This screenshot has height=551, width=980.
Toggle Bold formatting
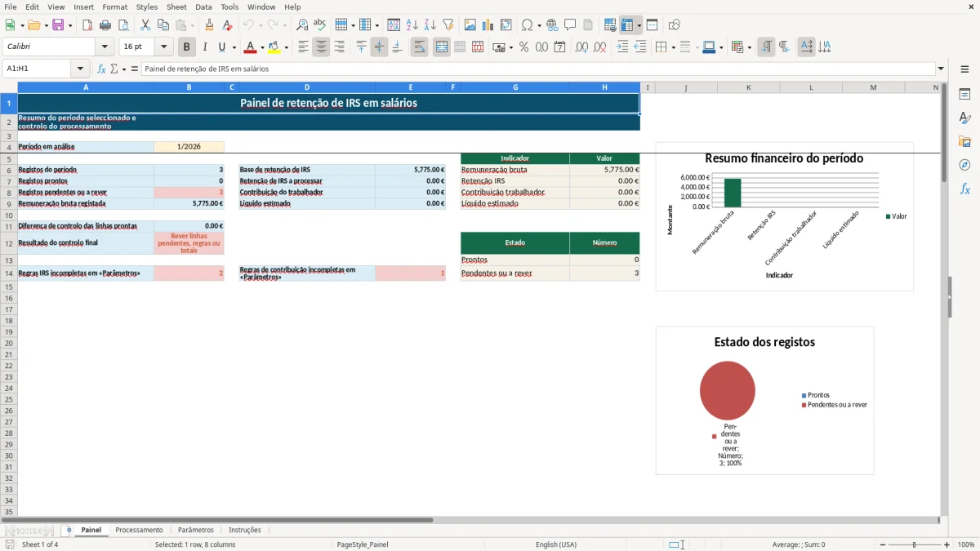[x=187, y=47]
